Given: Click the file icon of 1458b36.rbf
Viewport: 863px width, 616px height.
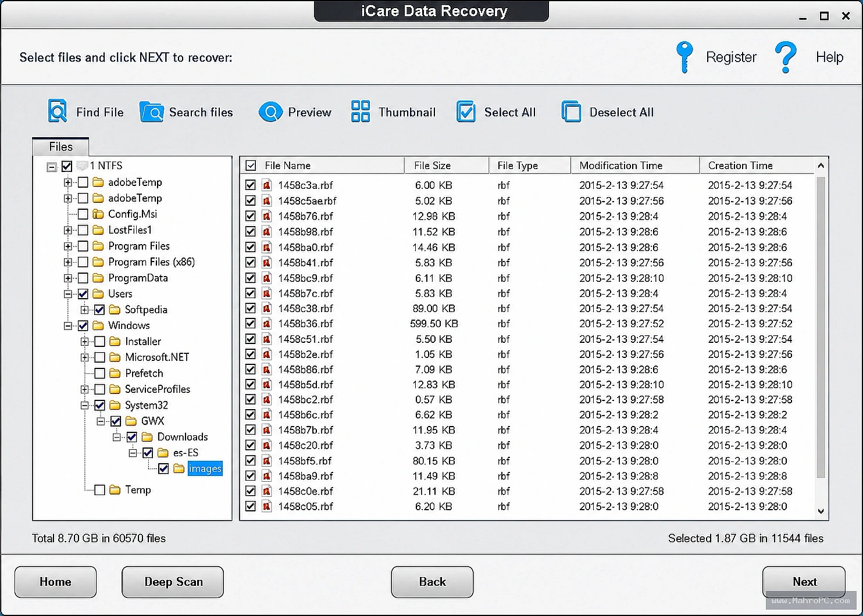Looking at the screenshot, I should (267, 324).
